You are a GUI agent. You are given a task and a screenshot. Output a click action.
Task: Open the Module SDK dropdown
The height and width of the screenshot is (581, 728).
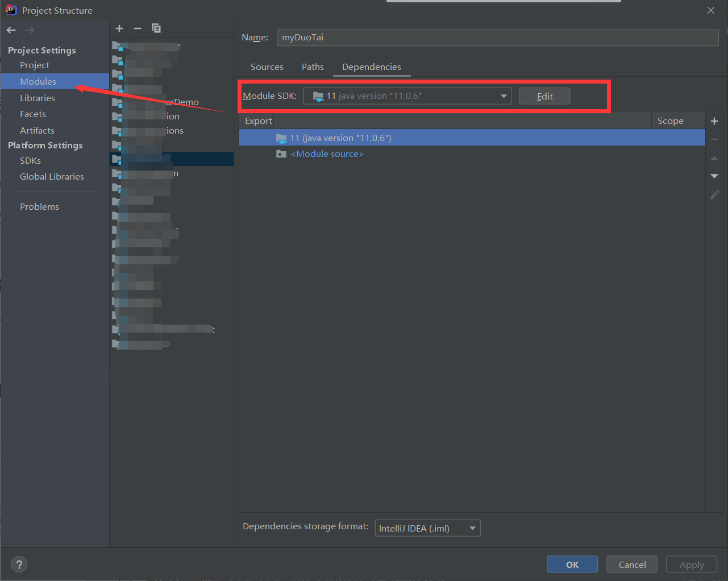[407, 96]
